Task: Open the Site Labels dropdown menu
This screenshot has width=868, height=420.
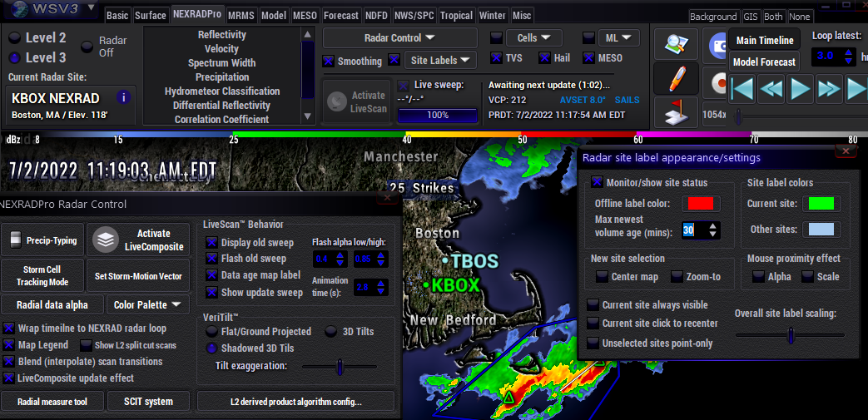Action: [440, 60]
